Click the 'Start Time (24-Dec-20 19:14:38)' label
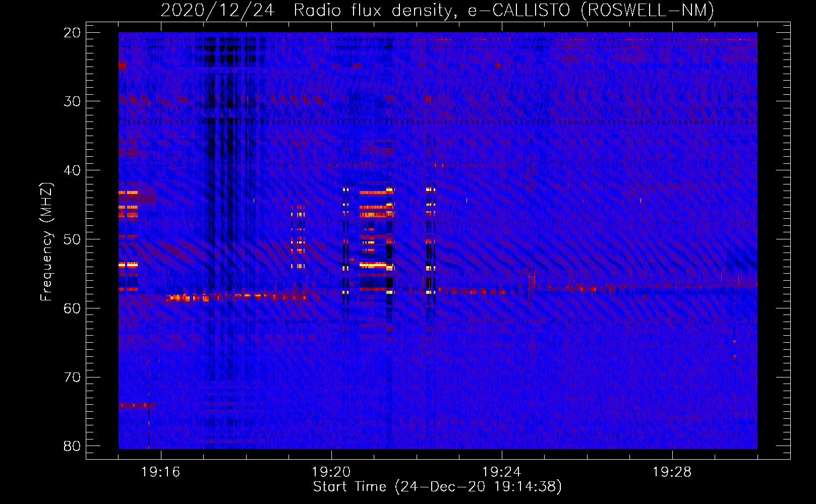 coord(437,487)
